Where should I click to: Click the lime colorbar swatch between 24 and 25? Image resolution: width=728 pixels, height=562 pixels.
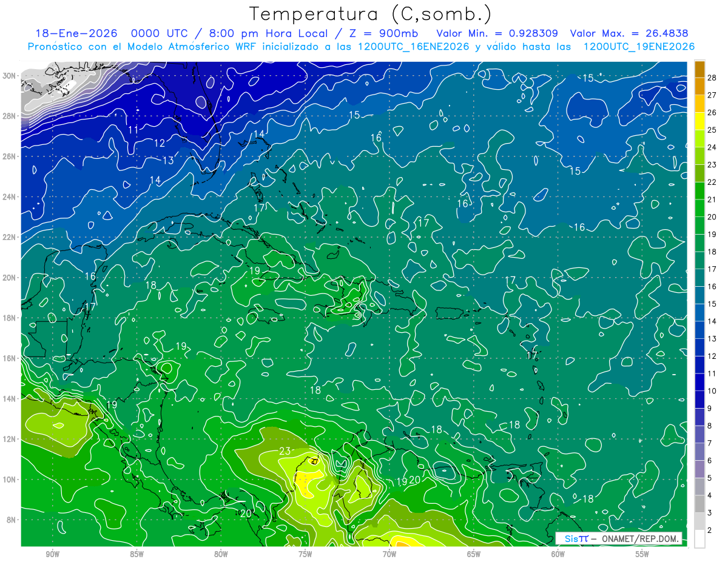pyautogui.click(x=699, y=139)
